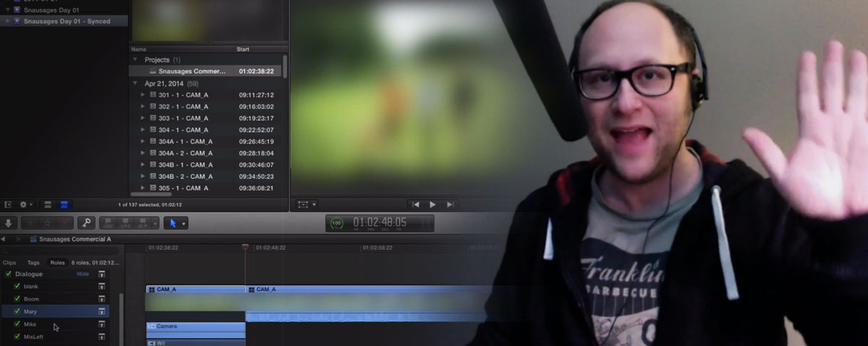
Task: Collapse the Apr 21, 2014 group
Action: coord(135,83)
